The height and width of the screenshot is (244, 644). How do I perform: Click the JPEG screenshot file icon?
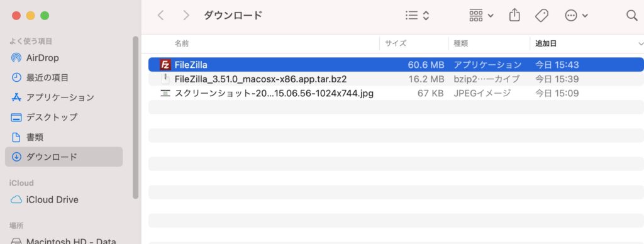coord(165,93)
